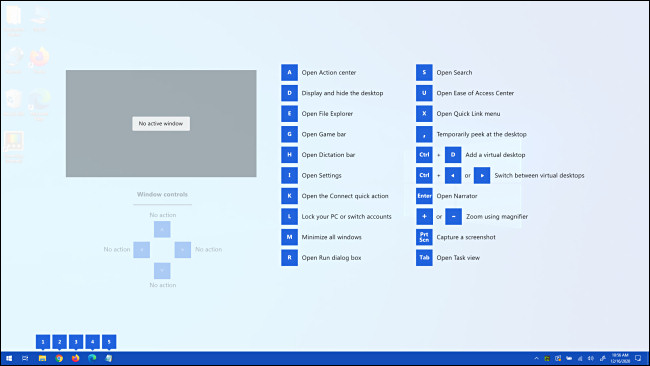Click the No active window label
Image resolution: width=650 pixels, height=366 pixels.
(x=161, y=124)
